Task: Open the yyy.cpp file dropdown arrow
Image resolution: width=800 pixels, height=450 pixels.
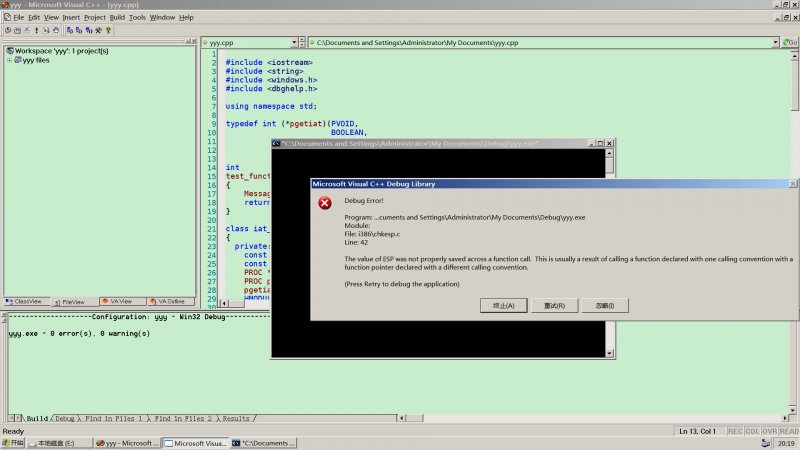Action: pyautogui.click(x=294, y=42)
